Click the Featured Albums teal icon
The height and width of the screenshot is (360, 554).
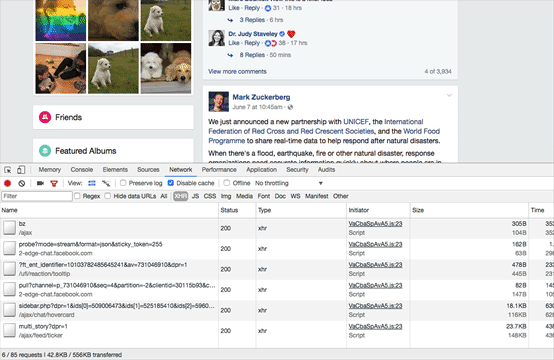(x=45, y=151)
